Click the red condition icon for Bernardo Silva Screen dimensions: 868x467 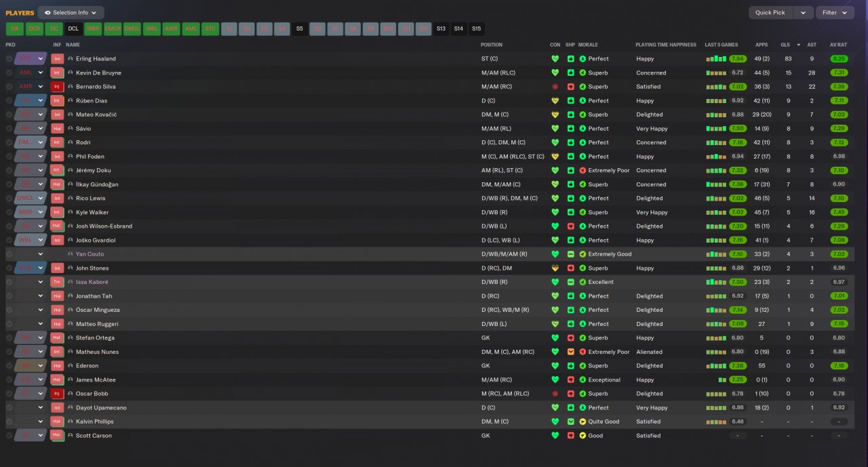point(555,87)
